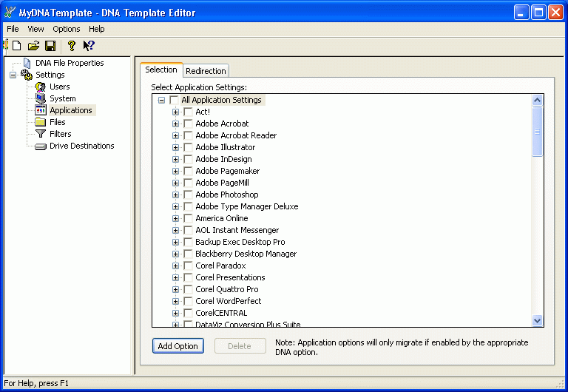Screen dimensions: 568x392
Task: Click the Save floppy disk icon
Action: 50,46
